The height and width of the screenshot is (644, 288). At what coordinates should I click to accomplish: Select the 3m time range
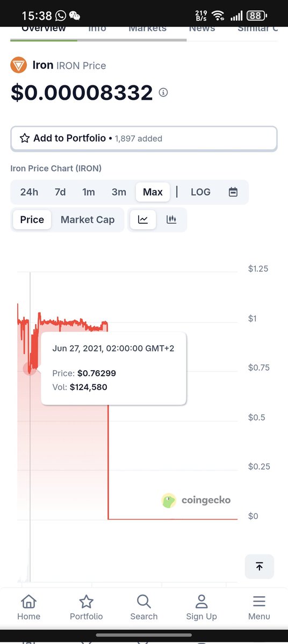pos(119,192)
